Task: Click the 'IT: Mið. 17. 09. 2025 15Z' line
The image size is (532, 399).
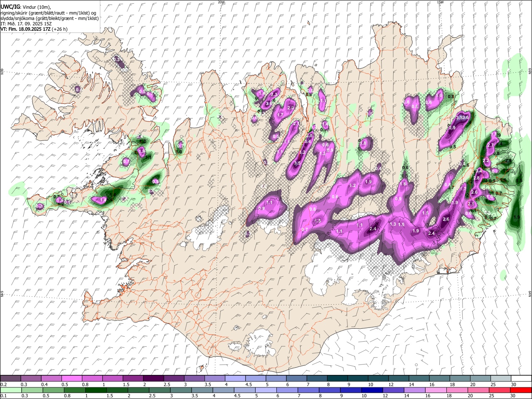Action: (x=26, y=24)
